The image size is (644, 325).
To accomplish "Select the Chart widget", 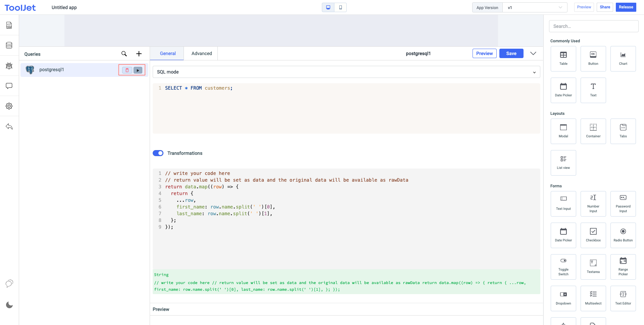I will click(623, 59).
